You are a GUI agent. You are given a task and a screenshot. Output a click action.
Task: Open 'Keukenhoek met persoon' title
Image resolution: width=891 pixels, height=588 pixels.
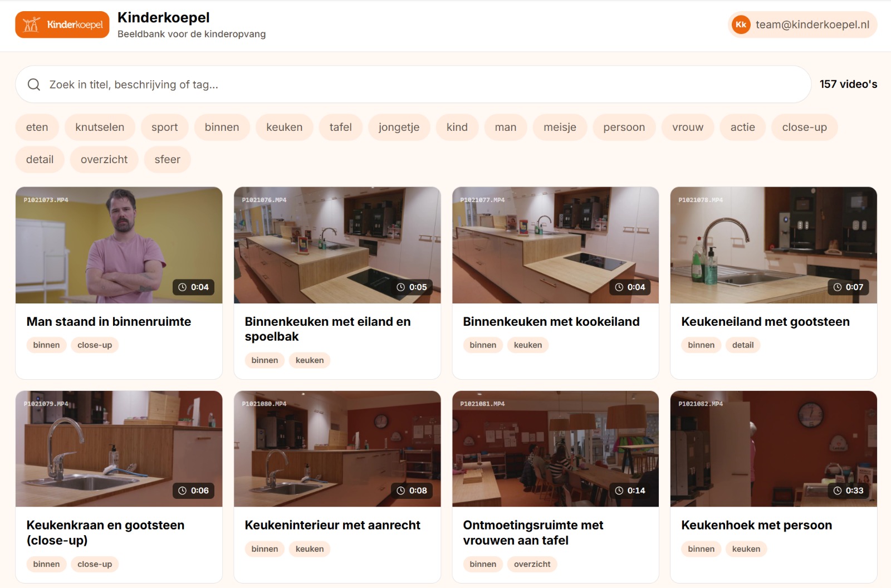pos(757,525)
